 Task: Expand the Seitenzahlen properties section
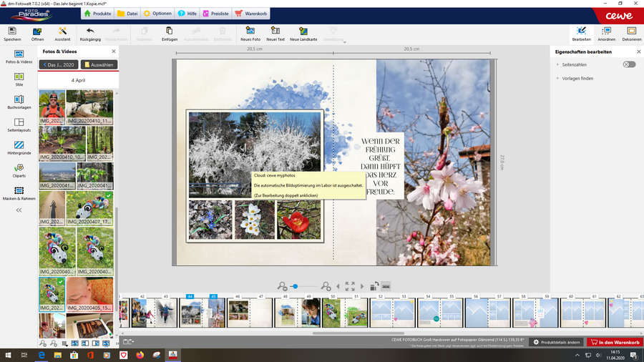tap(557, 64)
